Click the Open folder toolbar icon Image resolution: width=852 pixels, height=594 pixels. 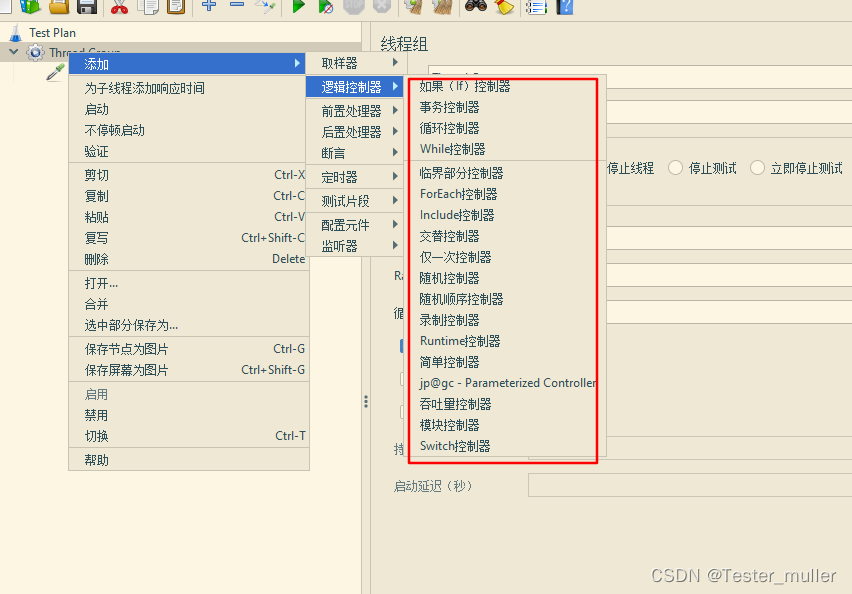click(59, 5)
